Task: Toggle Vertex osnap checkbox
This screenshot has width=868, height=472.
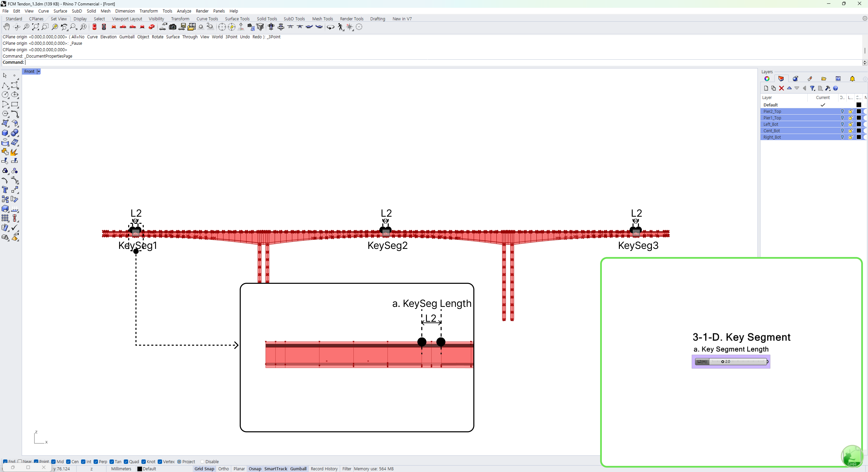Action: point(160,461)
